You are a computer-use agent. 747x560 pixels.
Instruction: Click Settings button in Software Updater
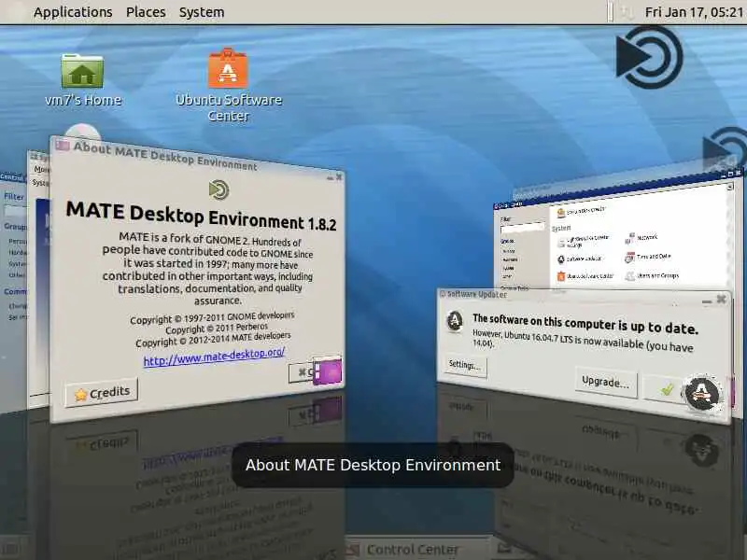coord(464,365)
